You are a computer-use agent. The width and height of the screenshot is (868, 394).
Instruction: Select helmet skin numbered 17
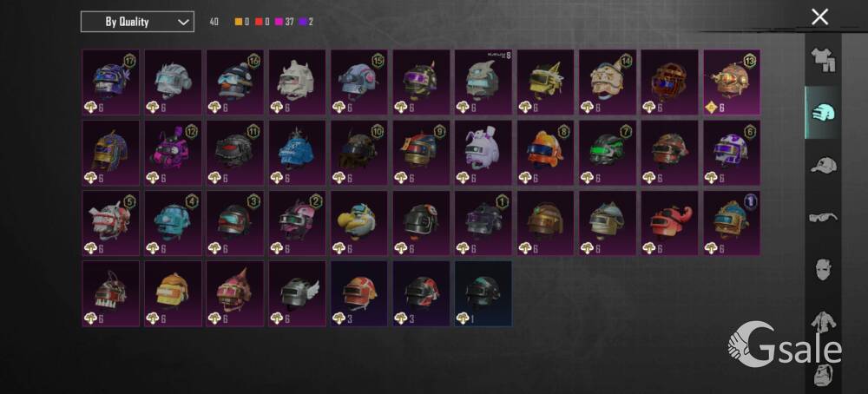111,82
